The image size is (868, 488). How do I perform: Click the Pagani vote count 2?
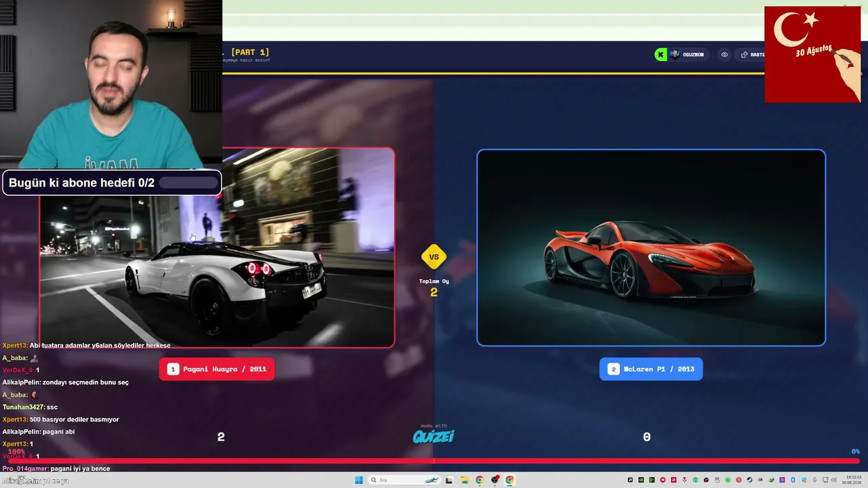point(221,437)
